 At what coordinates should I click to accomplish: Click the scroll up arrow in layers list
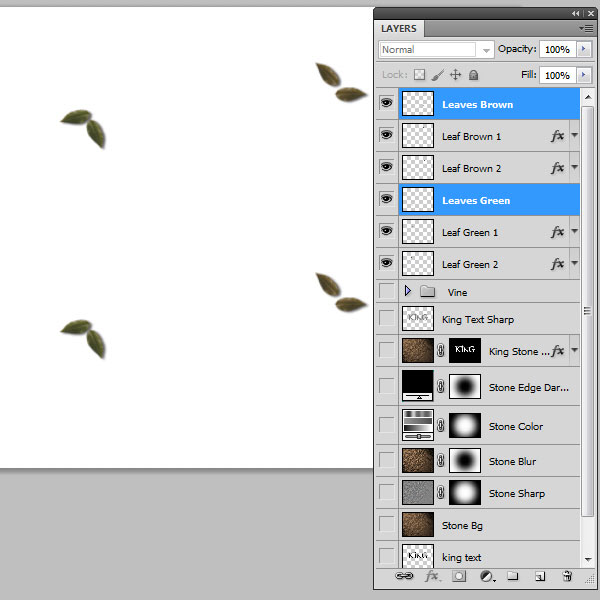click(x=588, y=97)
